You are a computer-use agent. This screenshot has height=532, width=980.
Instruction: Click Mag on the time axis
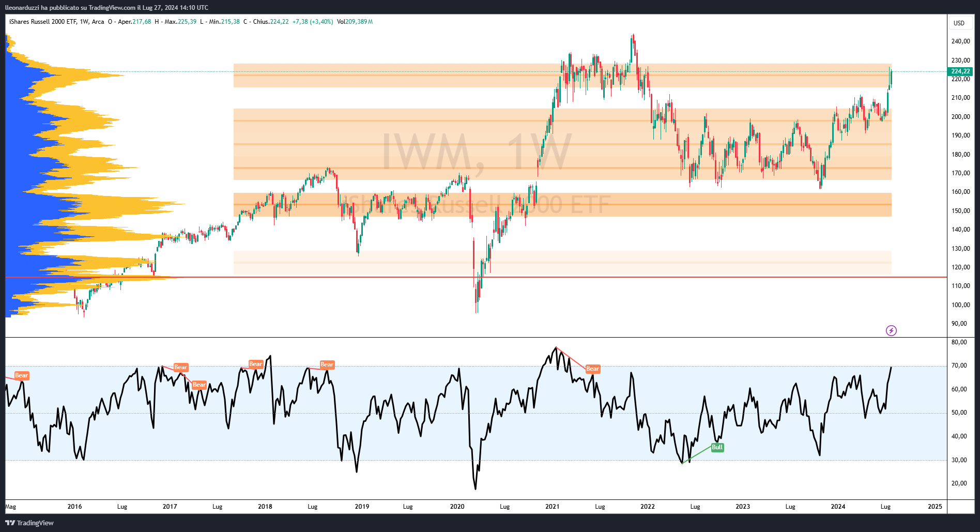coord(11,507)
